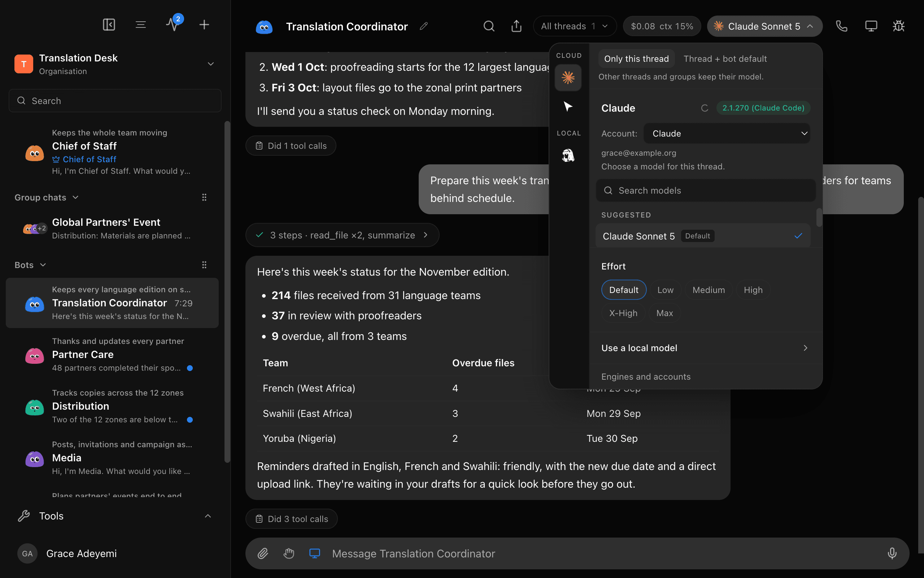Select the local model engine icon
This screenshot has width=924, height=578.
pyautogui.click(x=568, y=156)
